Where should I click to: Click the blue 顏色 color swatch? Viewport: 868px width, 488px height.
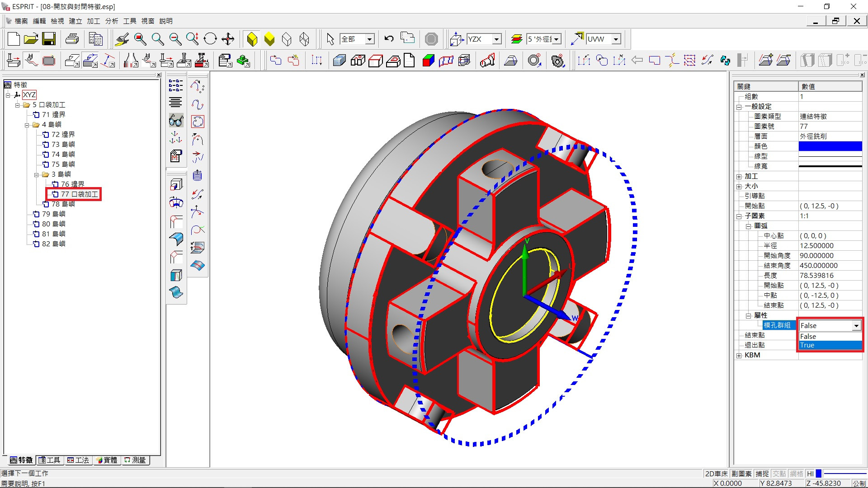click(830, 146)
